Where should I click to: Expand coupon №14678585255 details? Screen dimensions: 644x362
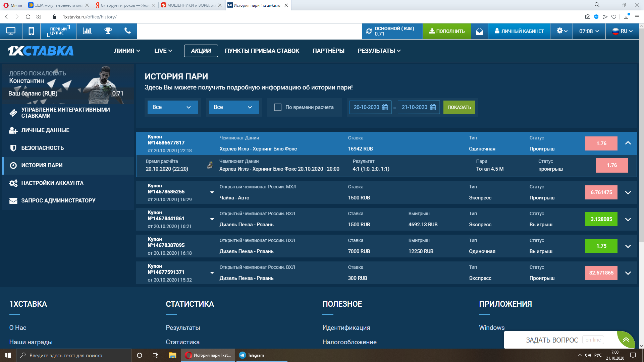(628, 192)
